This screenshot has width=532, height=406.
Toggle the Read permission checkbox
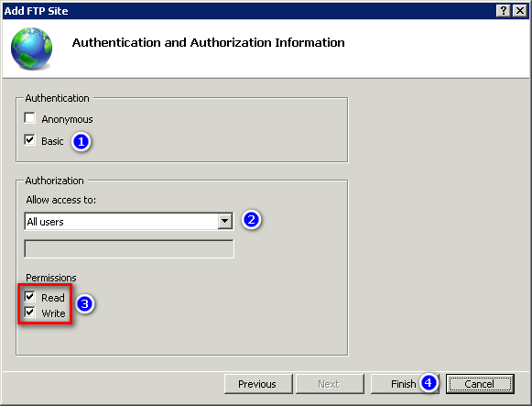tap(30, 297)
